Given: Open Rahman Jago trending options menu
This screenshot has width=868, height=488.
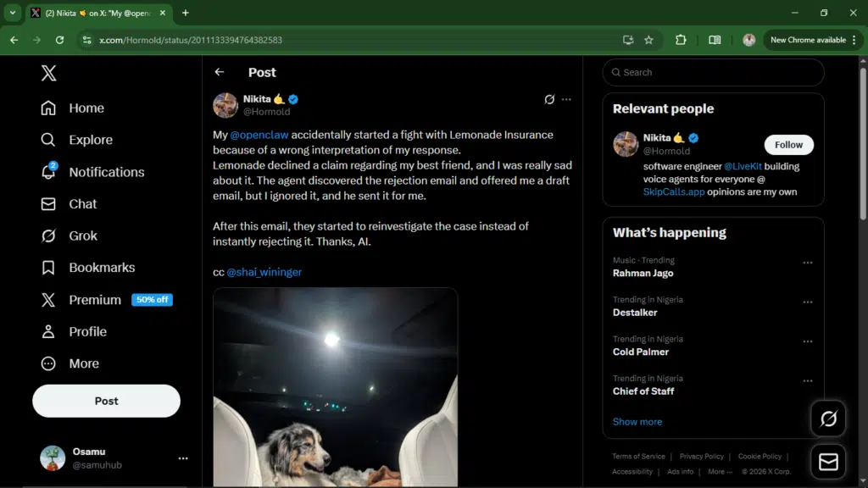Looking at the screenshot, I should coord(806,263).
